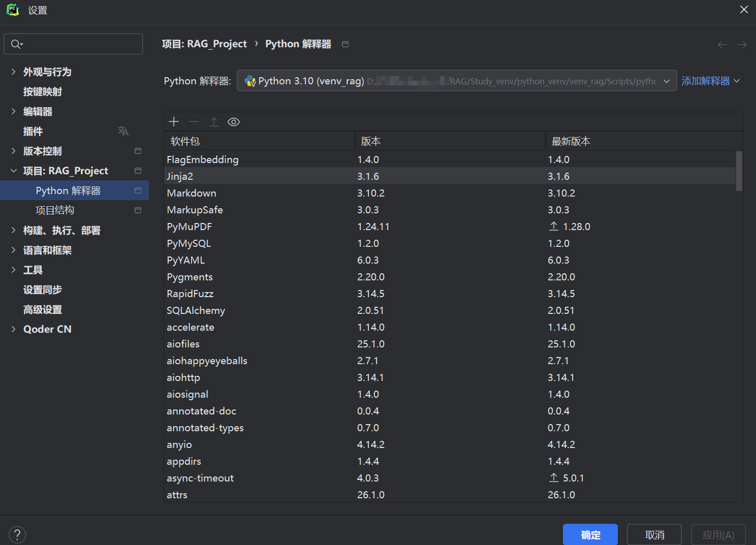Click upgrade arrow icon for PyMuPDF 1.28.0
The height and width of the screenshot is (545, 756).
tap(554, 226)
